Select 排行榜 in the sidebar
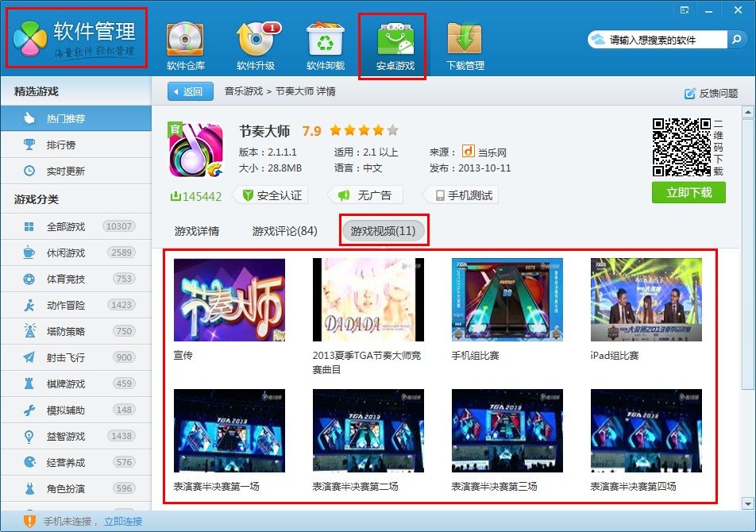The image size is (756, 532). tap(60, 145)
